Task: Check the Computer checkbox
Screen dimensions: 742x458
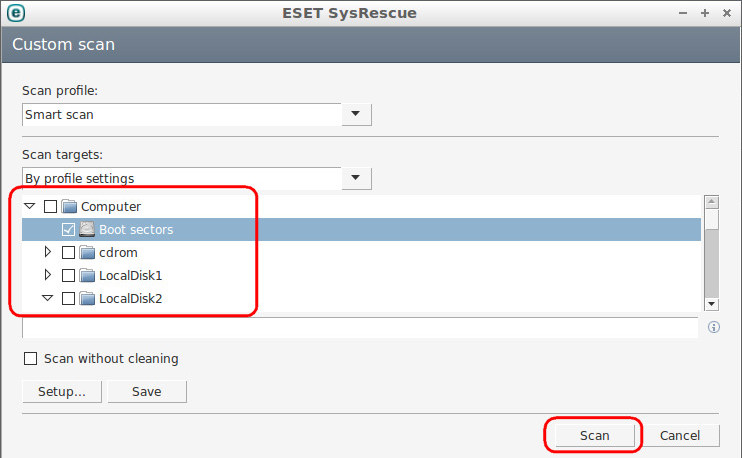Action: click(50, 206)
